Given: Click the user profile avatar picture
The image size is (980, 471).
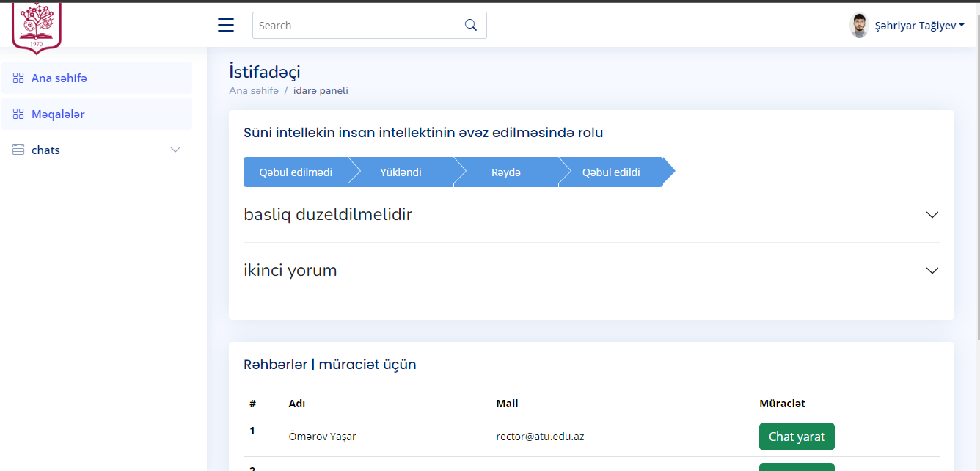Looking at the screenshot, I should pyautogui.click(x=859, y=26).
